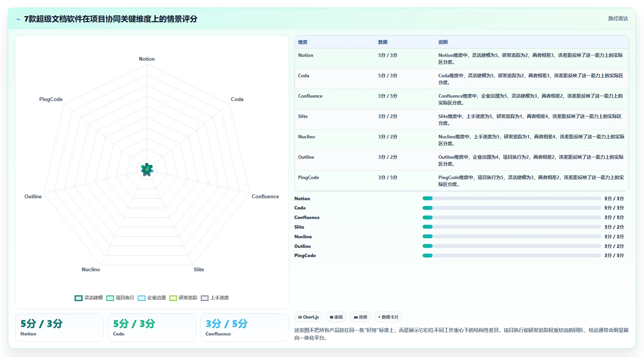Image resolution: width=644 pixels, height=357 pixels.
Task: Toggle the 企业治理 legend swatch
Action: [141, 298]
